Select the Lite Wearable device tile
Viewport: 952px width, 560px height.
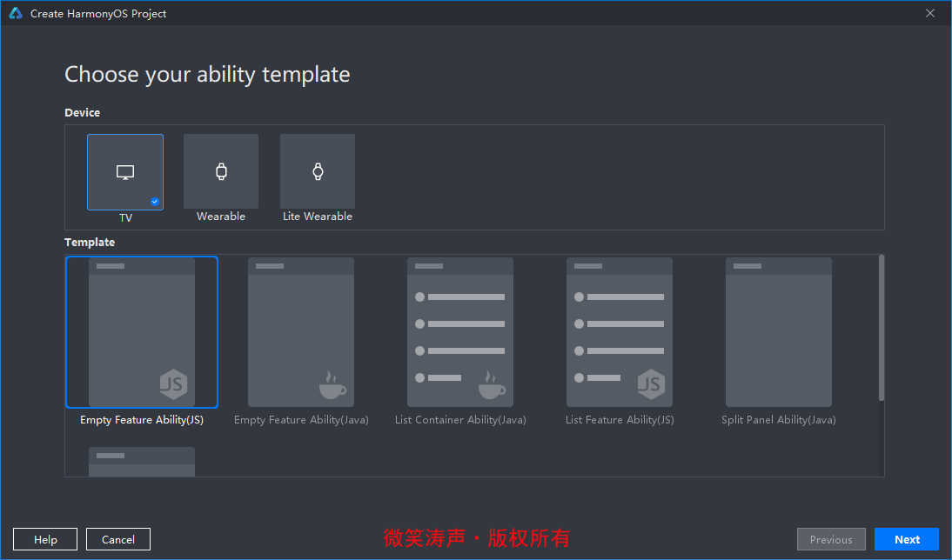318,171
